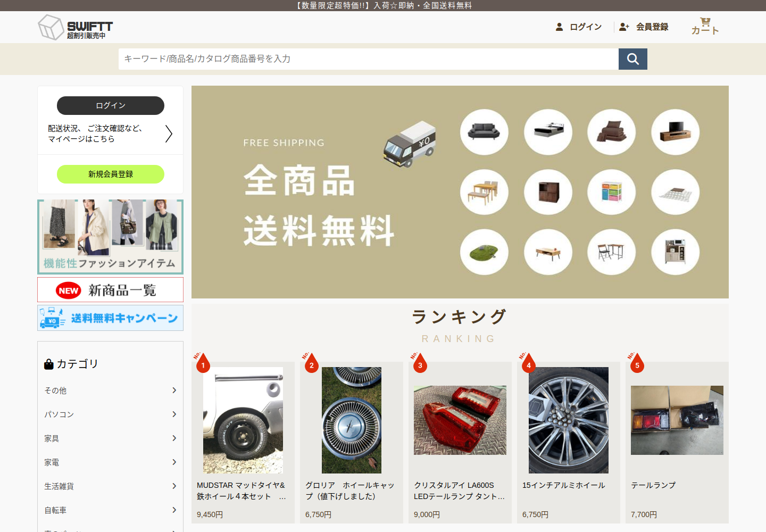The height and width of the screenshot is (532, 766).
Task: Click the 全商品 送料無料 banner text
Action: [x=319, y=205]
